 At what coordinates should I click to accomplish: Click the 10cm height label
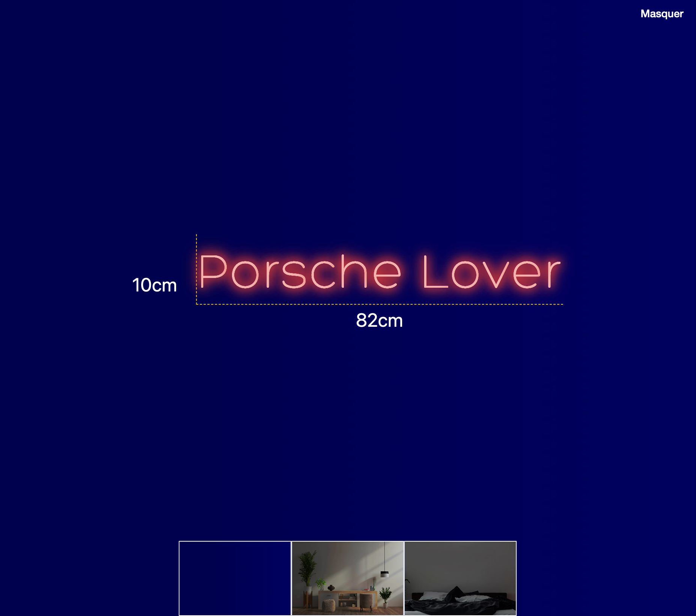(x=154, y=285)
